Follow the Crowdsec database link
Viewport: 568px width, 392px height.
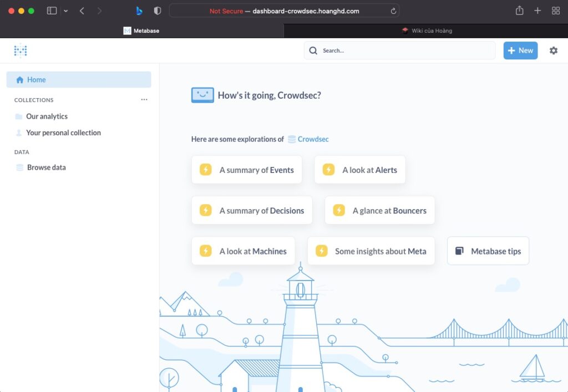[x=313, y=139]
